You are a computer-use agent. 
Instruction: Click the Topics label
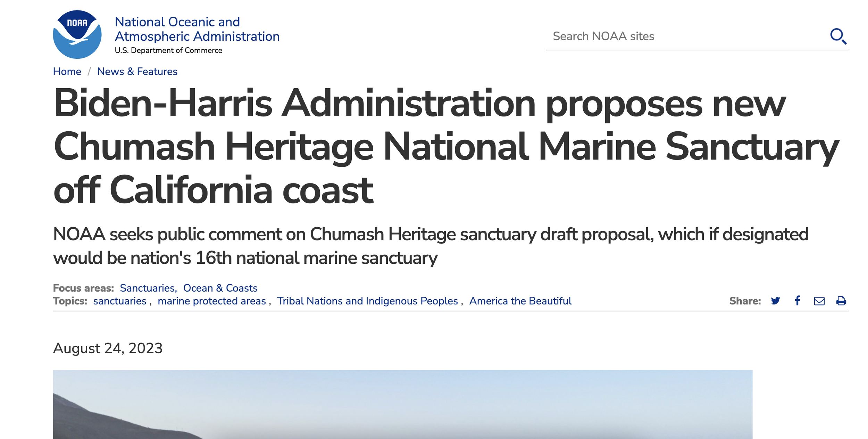[x=70, y=301]
